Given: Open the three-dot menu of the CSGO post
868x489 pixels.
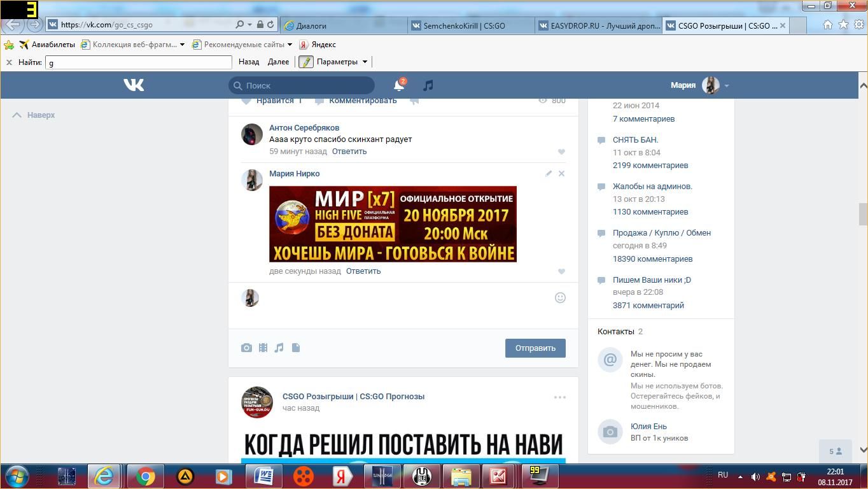Looking at the screenshot, I should (560, 397).
